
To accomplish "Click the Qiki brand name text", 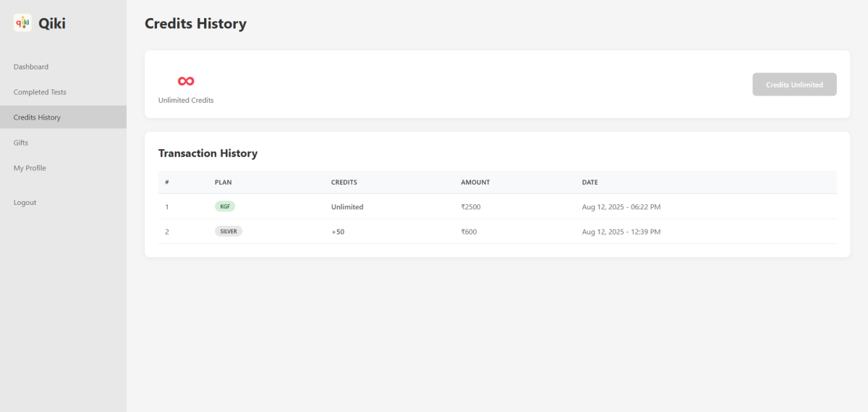I will [52, 23].
